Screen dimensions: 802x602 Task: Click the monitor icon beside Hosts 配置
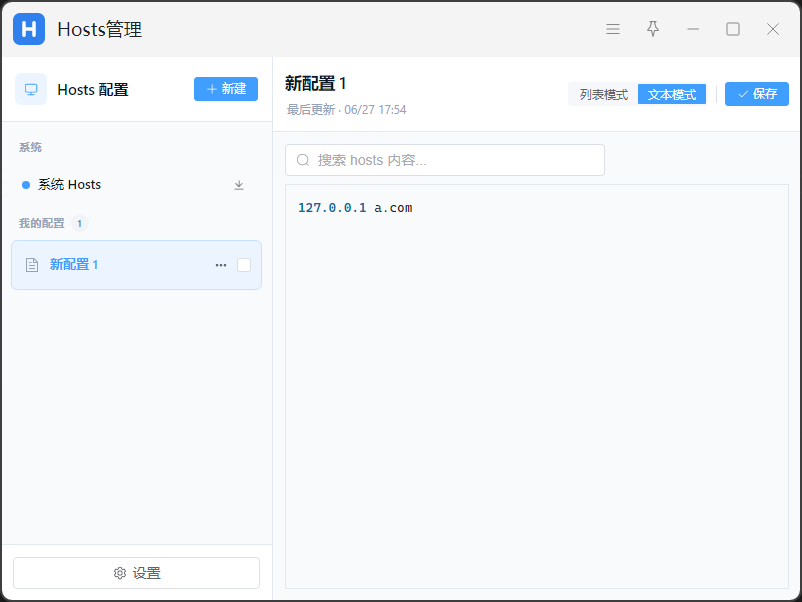pyautogui.click(x=31, y=89)
